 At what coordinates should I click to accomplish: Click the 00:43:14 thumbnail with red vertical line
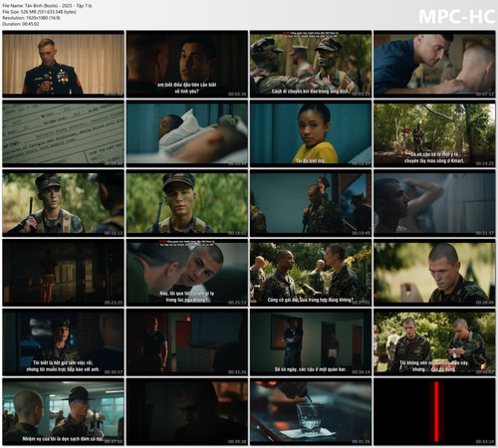coord(434,412)
